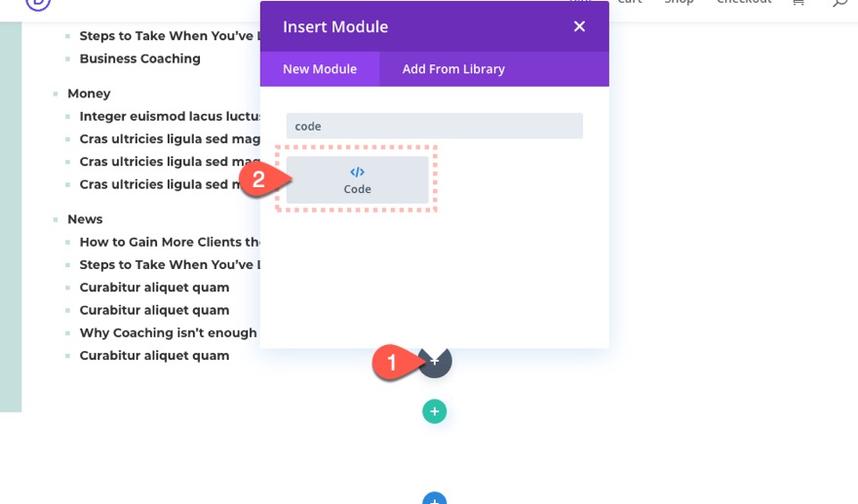Open 'How to Gain More Clients' link
Image resolution: width=858 pixels, height=504 pixels.
coord(170,242)
